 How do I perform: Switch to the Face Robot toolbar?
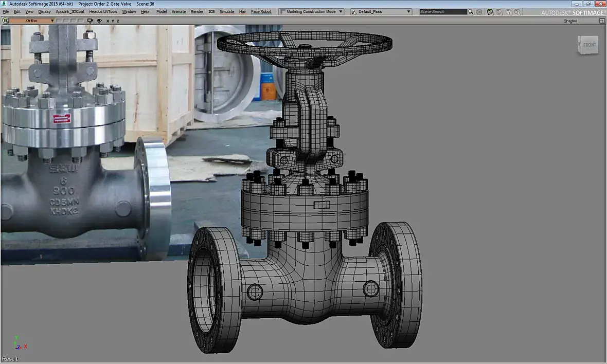pyautogui.click(x=261, y=12)
